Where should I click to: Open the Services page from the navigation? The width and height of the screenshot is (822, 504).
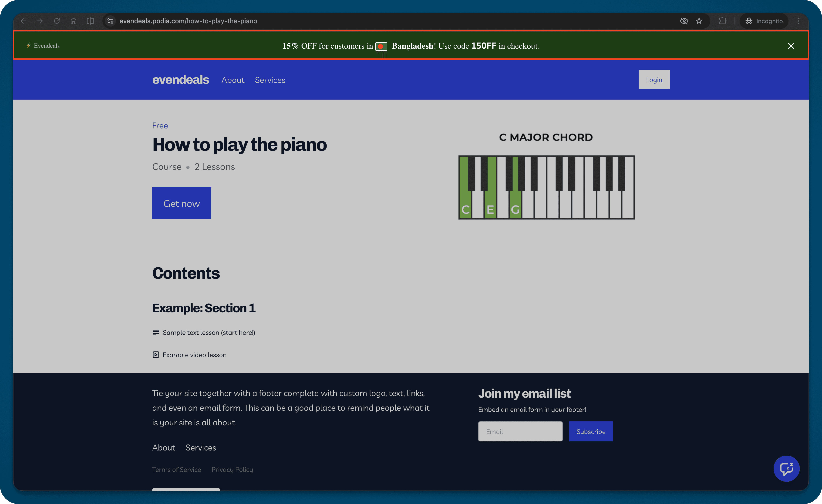pyautogui.click(x=270, y=80)
